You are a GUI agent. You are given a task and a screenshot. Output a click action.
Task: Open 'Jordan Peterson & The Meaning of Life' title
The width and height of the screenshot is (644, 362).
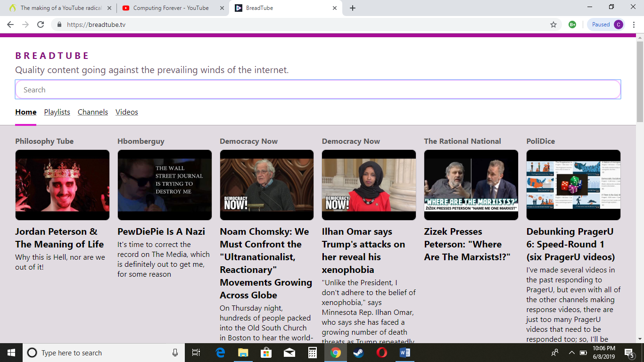pyautogui.click(x=59, y=238)
